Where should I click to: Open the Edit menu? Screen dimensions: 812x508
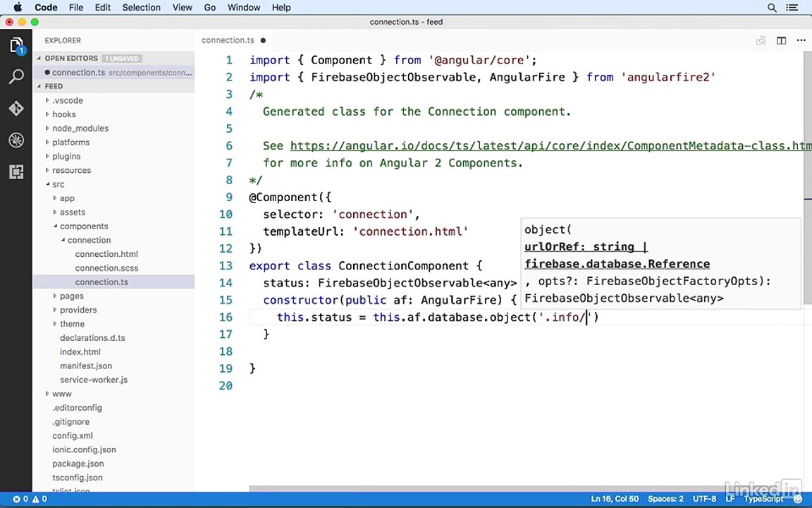[102, 7]
